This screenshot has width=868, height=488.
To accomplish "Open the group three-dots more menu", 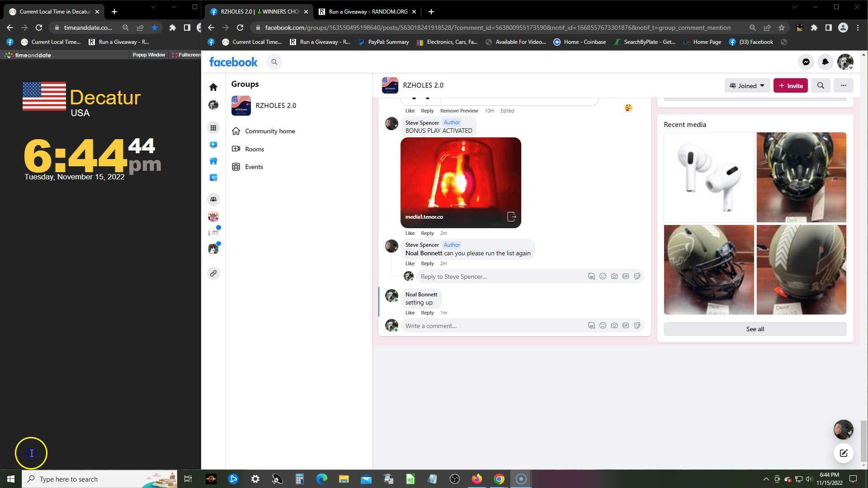I will 843,85.
